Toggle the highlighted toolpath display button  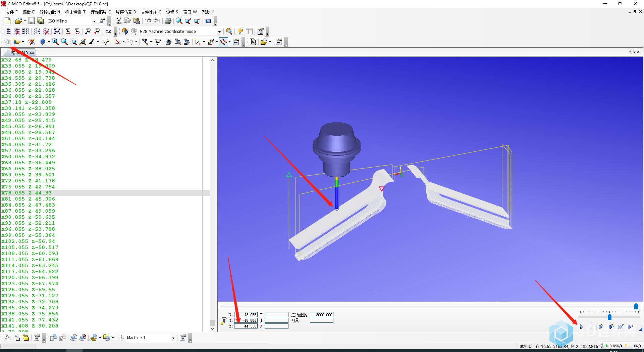click(223, 42)
